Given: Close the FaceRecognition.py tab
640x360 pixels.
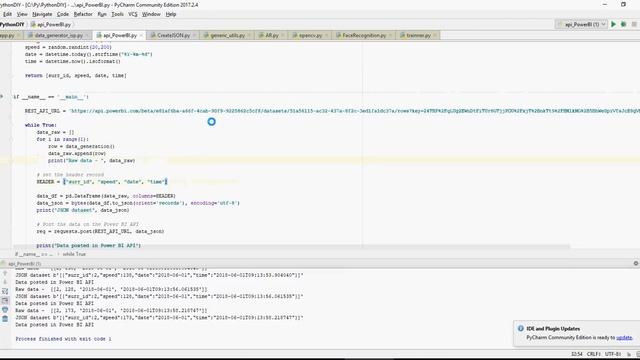Looking at the screenshot, I should pos(390,36).
